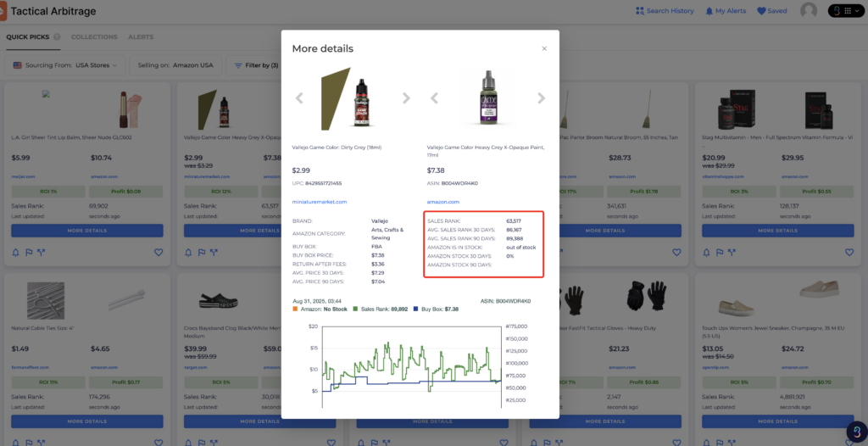Open More Details for Touch Ups Sneaker
This screenshot has height=446, width=868.
[x=778, y=421]
